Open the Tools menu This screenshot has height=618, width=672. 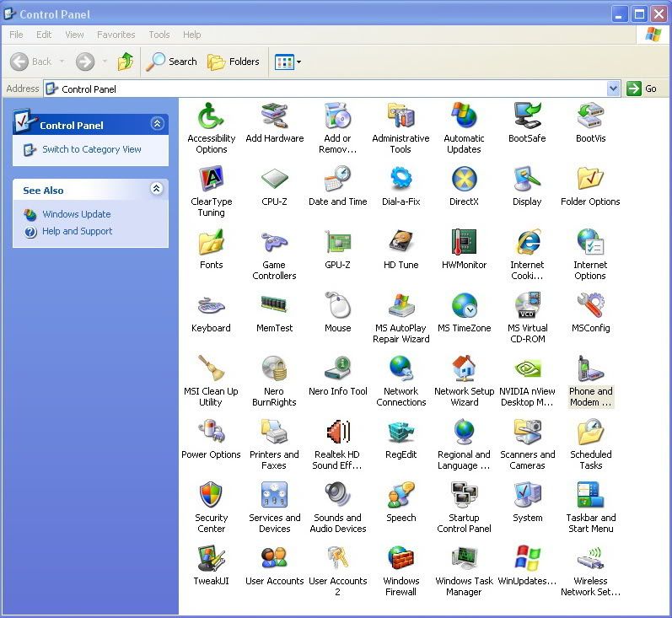coord(159,35)
